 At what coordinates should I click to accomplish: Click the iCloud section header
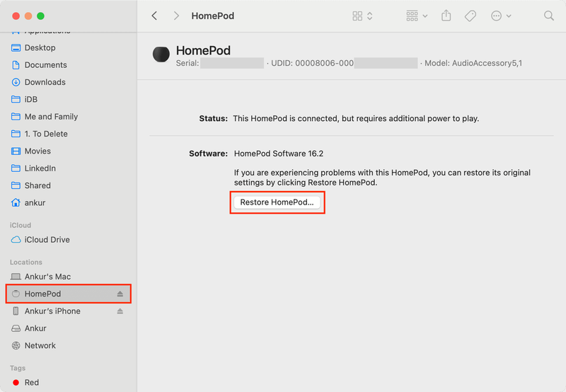click(x=21, y=225)
